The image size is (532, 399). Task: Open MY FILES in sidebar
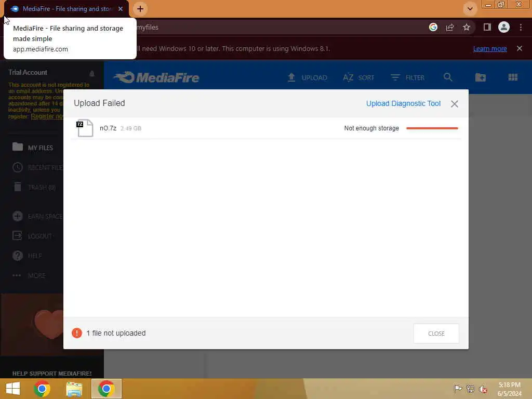tap(33, 148)
